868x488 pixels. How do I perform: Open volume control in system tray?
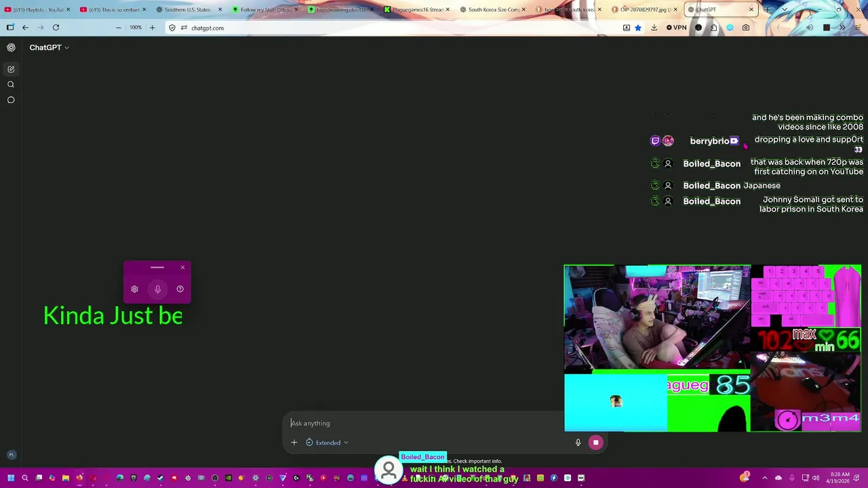click(x=815, y=478)
